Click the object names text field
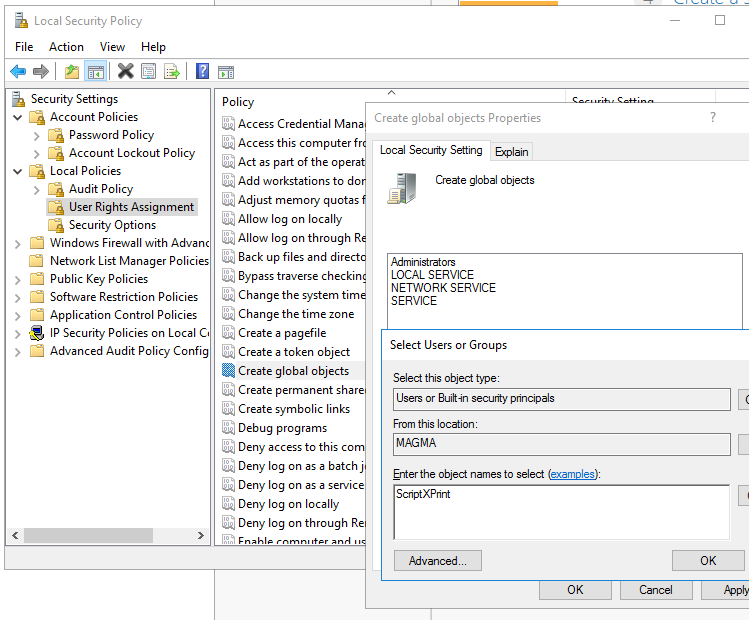749x620 pixels. pyautogui.click(x=561, y=512)
